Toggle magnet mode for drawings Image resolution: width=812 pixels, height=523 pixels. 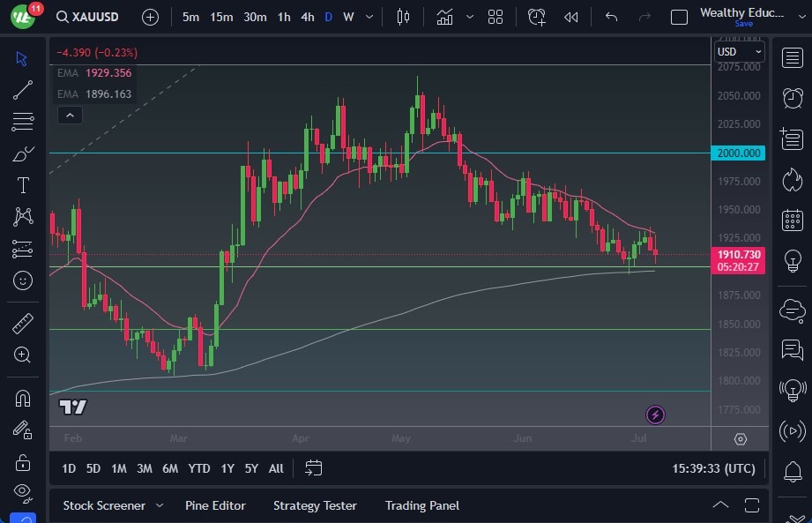[23, 399]
